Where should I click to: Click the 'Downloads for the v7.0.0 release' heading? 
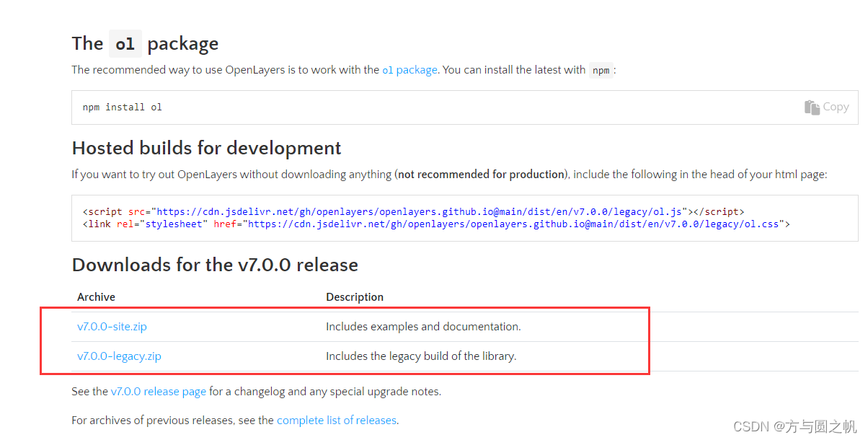tap(214, 265)
